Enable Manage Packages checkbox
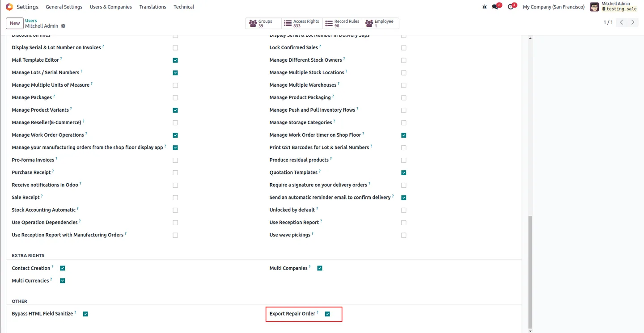Screen dimensions: 644x333 pyautogui.click(x=175, y=98)
